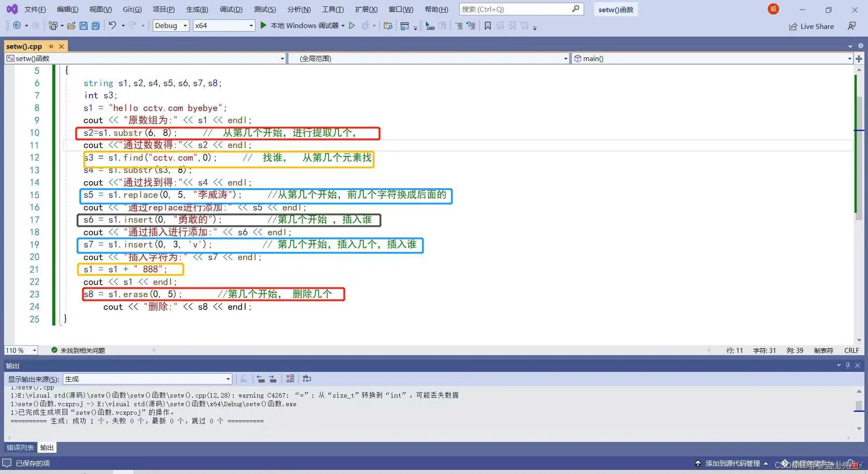Click the search box (Ctrl+Q)
This screenshot has width=868, height=474.
521,9
